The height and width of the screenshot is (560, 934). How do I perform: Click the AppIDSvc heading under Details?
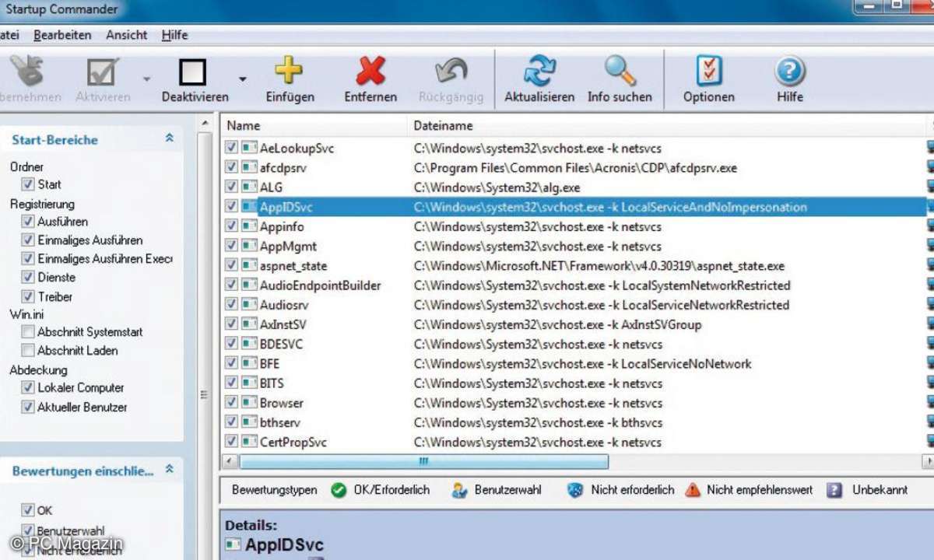coord(284,544)
